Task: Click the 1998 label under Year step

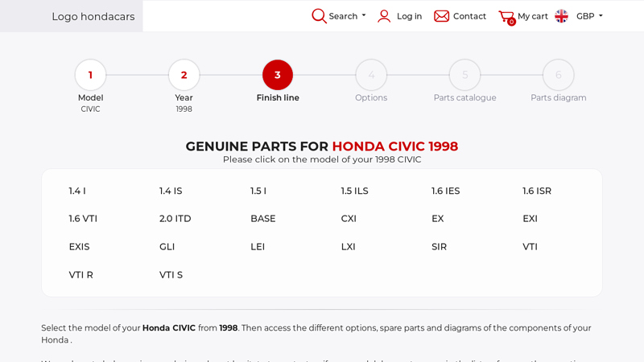Action: pos(184,109)
